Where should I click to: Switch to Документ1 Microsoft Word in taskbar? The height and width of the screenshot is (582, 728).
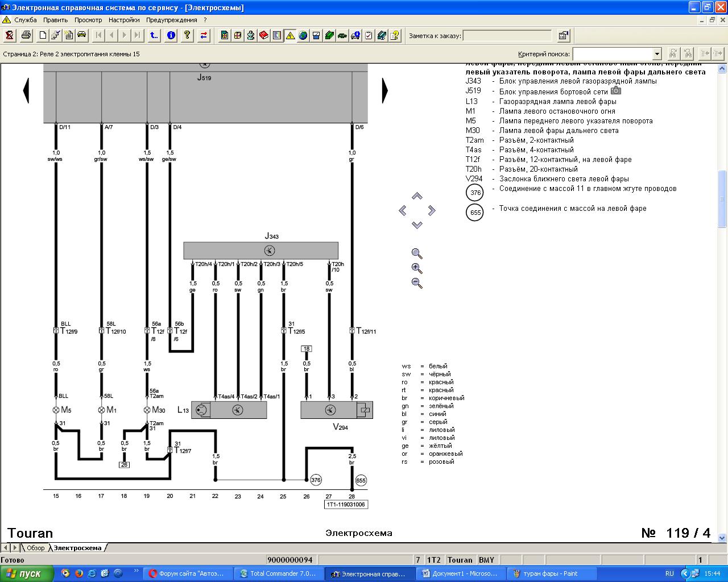point(460,573)
